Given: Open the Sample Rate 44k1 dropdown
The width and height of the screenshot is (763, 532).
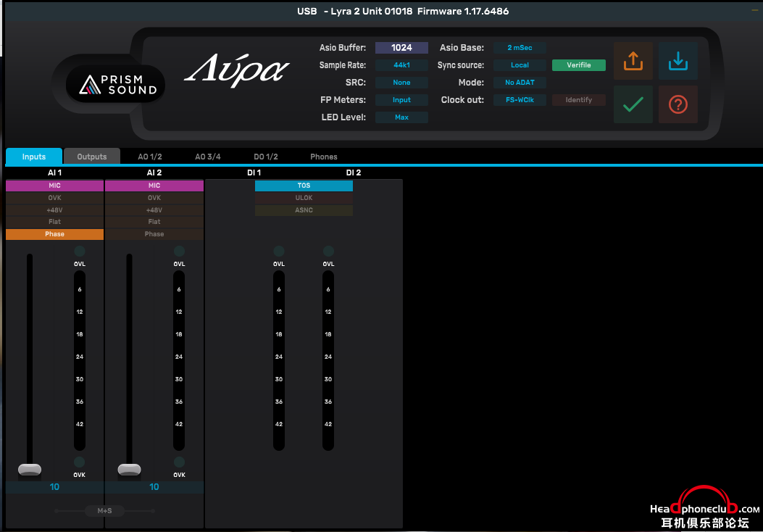Looking at the screenshot, I should click(401, 65).
